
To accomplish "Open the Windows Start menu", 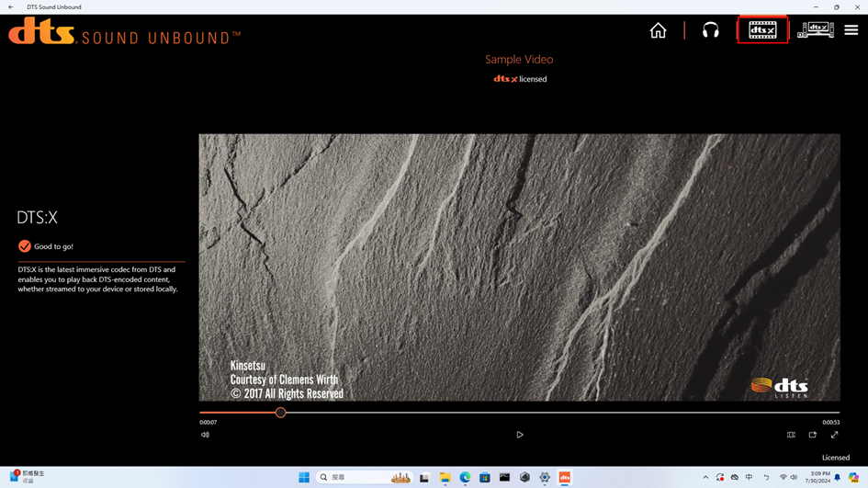I will pos(304,478).
